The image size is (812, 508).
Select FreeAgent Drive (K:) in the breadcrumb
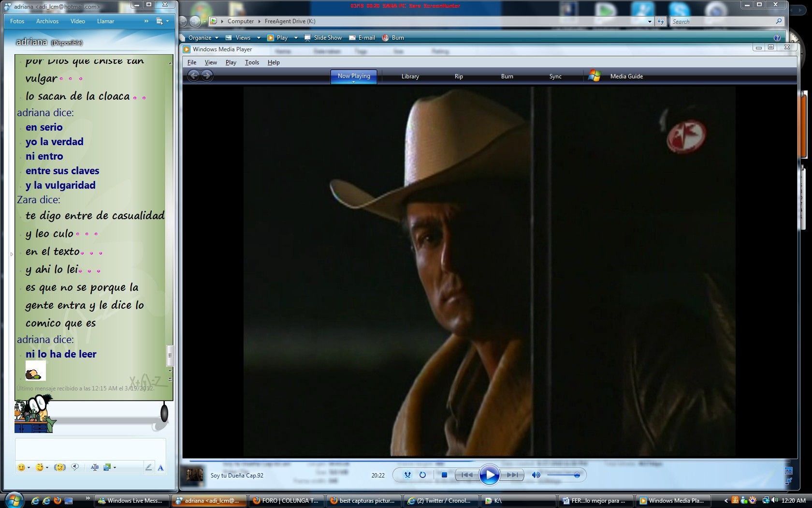(x=290, y=21)
